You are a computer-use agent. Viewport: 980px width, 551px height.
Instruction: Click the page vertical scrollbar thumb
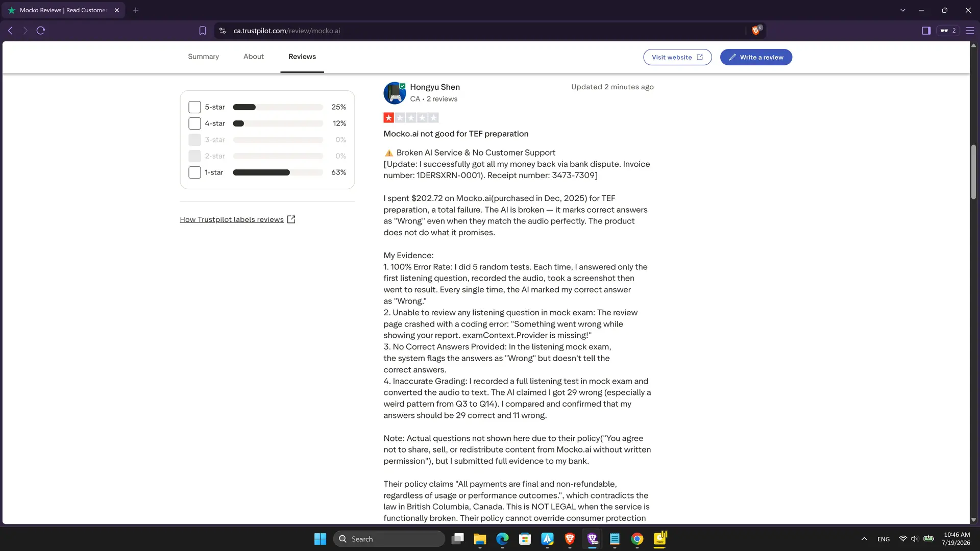[973, 172]
